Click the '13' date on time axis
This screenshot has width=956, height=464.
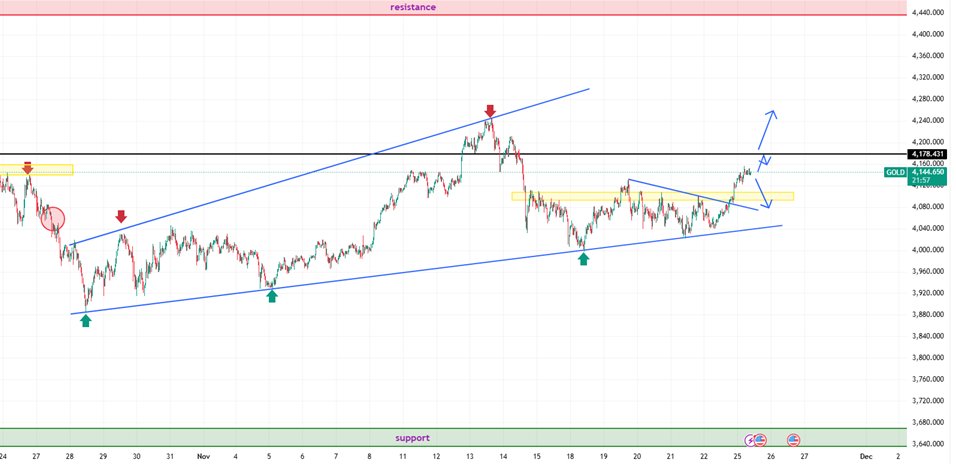click(469, 456)
